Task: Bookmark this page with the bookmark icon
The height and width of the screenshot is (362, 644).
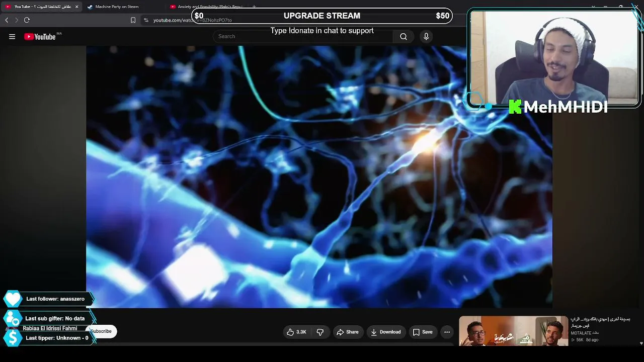Action: tap(133, 20)
